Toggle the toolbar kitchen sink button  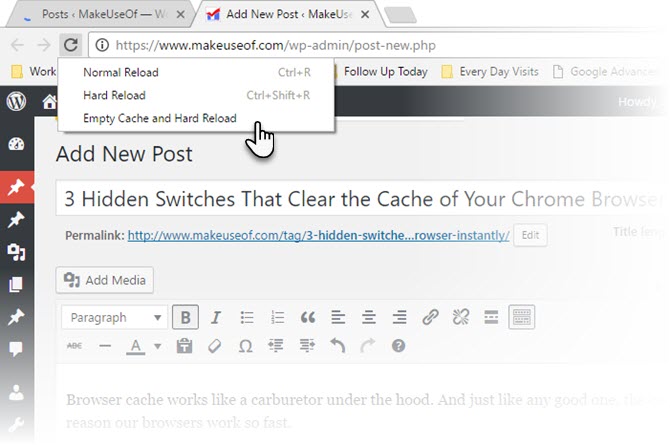pyautogui.click(x=521, y=318)
